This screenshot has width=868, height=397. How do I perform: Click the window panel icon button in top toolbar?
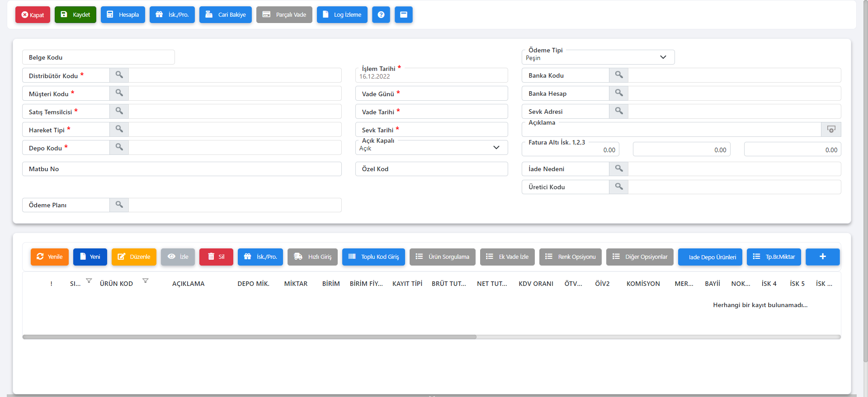point(403,15)
